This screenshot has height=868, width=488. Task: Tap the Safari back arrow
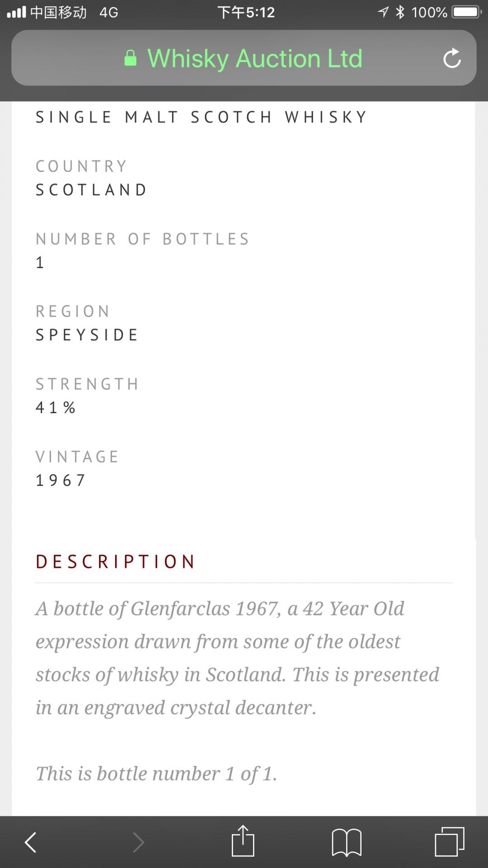tap(31, 842)
